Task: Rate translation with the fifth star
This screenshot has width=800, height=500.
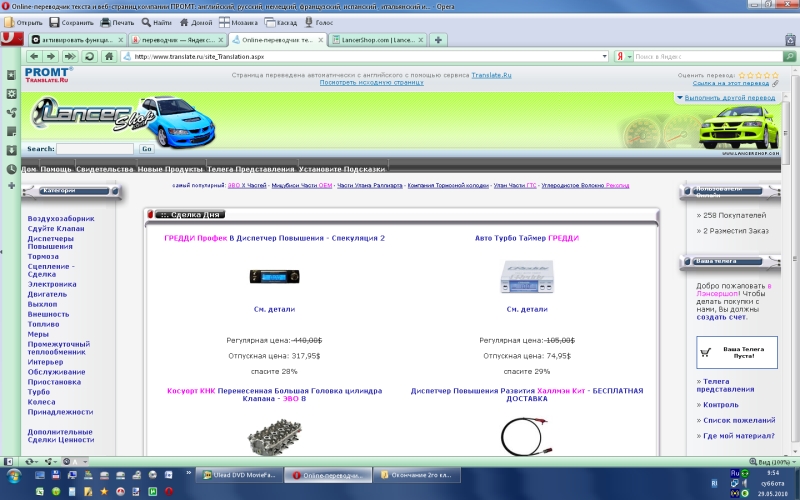Action: click(x=776, y=75)
